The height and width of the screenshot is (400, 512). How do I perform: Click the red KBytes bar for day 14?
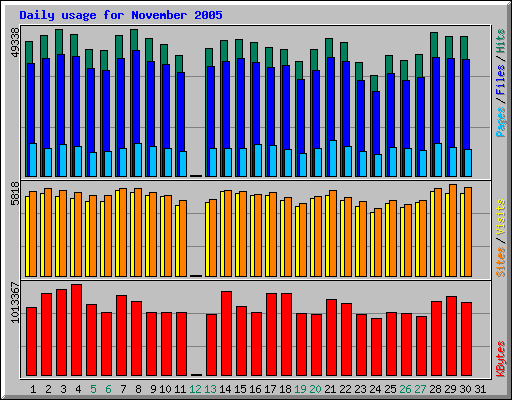click(226, 334)
